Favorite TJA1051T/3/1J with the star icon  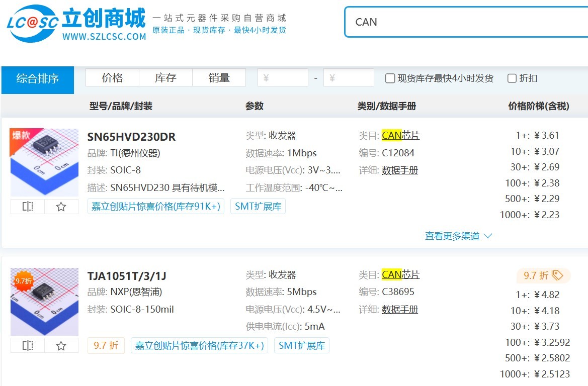click(61, 345)
